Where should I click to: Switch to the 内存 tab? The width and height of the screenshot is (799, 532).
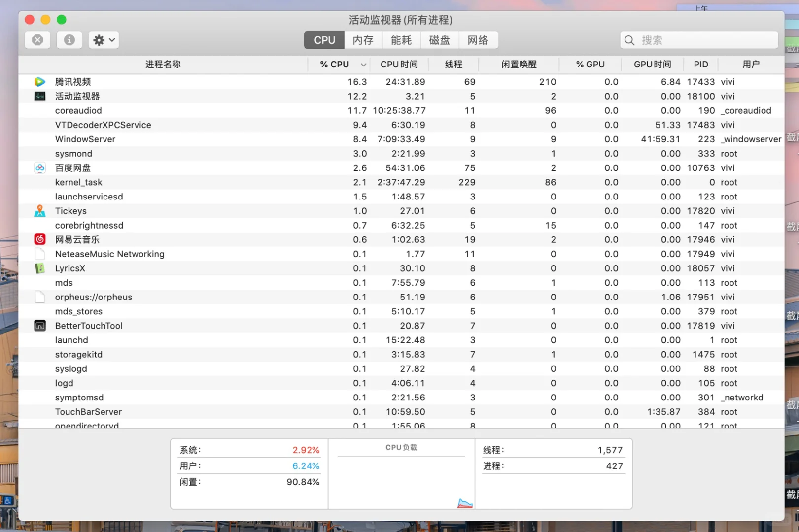click(363, 40)
